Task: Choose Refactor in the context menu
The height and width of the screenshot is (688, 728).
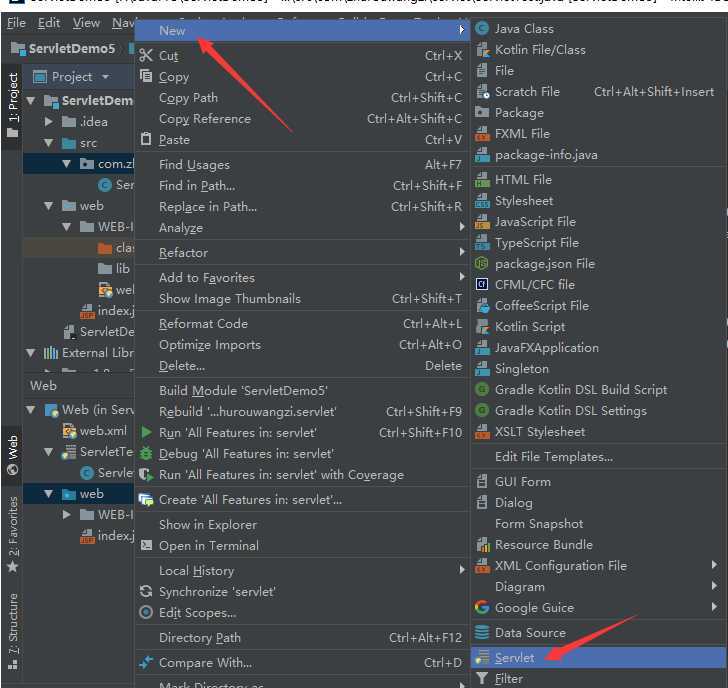Action: [302, 253]
